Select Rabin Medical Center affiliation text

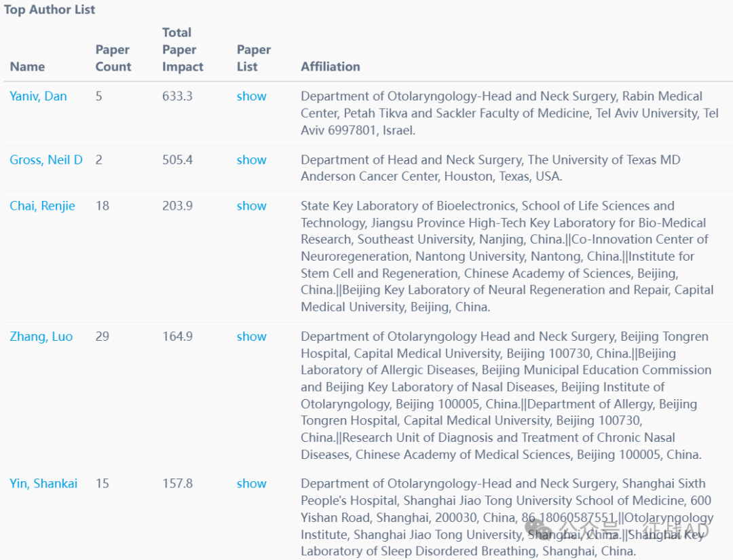pyautogui.click(x=510, y=113)
